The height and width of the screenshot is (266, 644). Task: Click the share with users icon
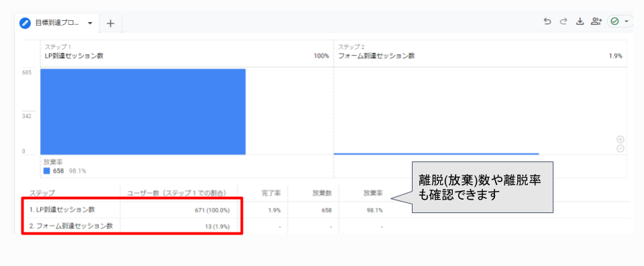[x=596, y=21]
